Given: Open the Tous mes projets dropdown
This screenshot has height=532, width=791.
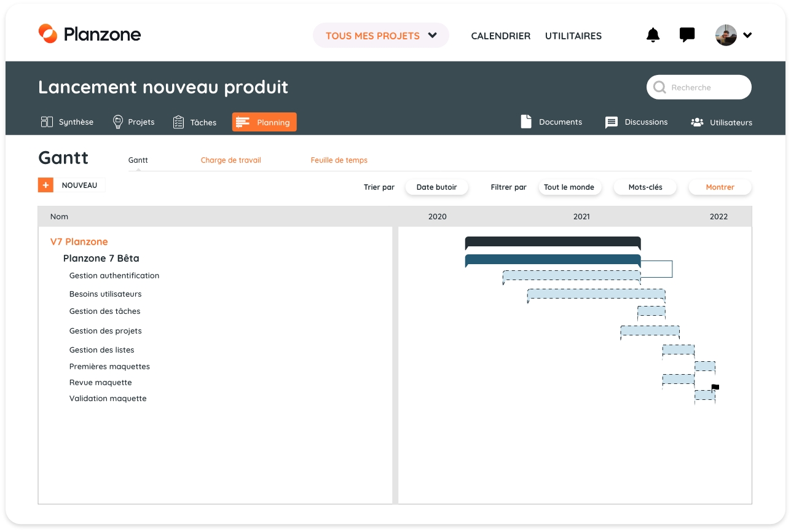Looking at the screenshot, I should point(381,36).
